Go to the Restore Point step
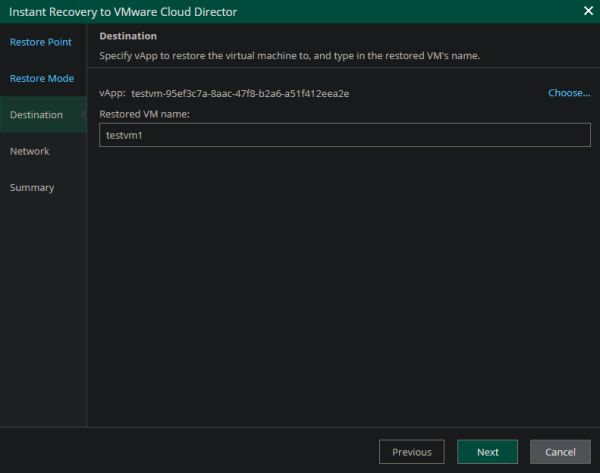The image size is (600, 473). 41,42
